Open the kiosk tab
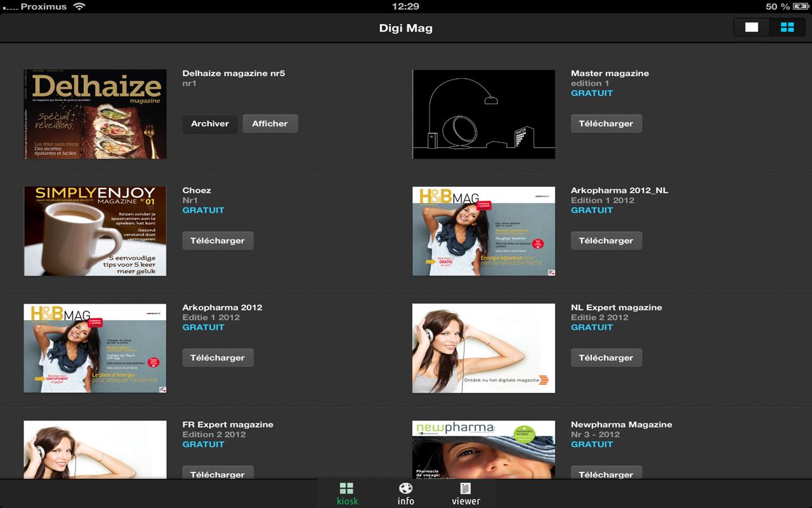Screen dimensions: 812x508 (346, 493)
